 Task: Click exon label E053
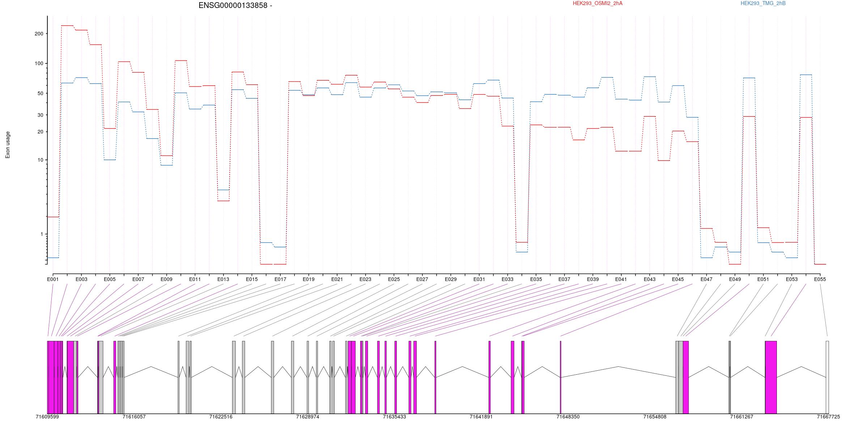point(792,279)
